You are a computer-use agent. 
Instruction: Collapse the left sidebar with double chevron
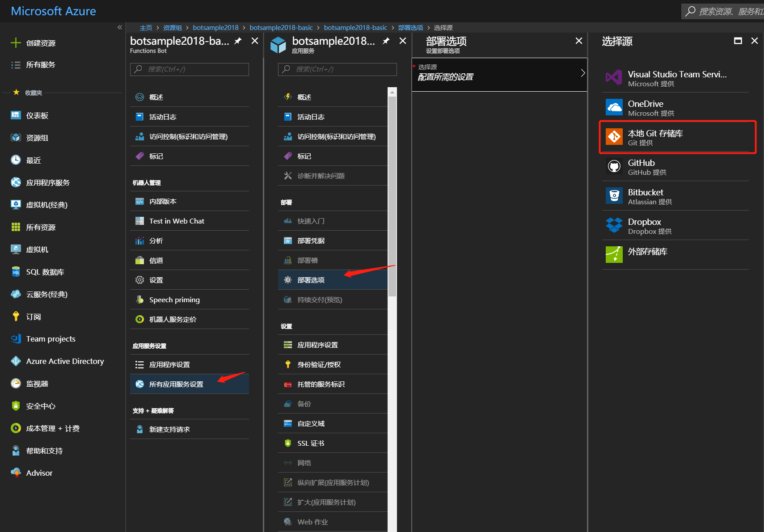[120, 27]
